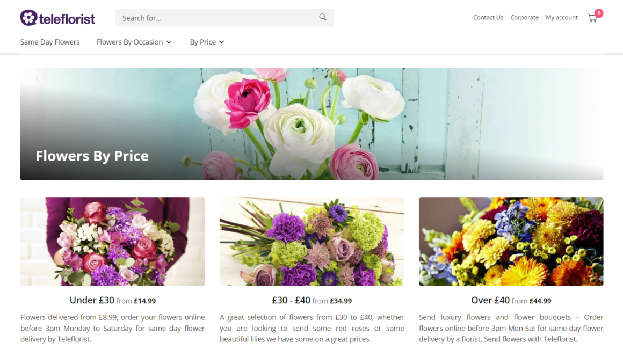Open the £30 - £40 bouquet image
Viewport: 623px width, 364px height.
(x=312, y=242)
